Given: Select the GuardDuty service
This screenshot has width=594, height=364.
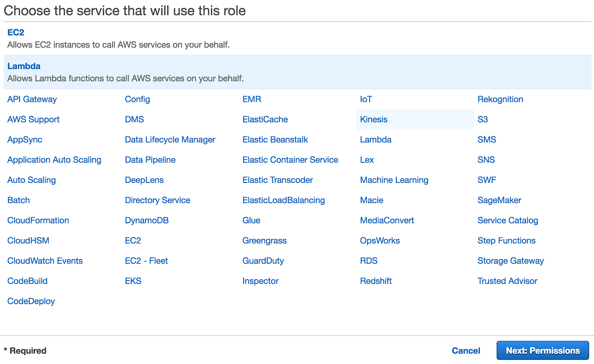Looking at the screenshot, I should click(263, 261).
